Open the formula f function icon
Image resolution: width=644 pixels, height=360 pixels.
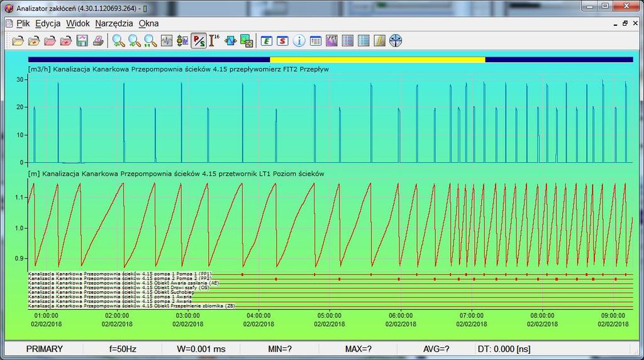point(379,41)
